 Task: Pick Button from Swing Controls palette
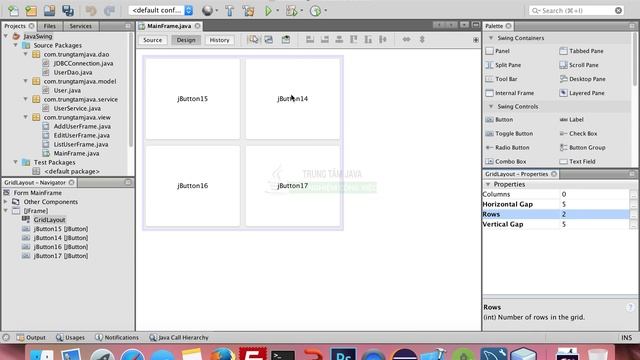point(504,120)
